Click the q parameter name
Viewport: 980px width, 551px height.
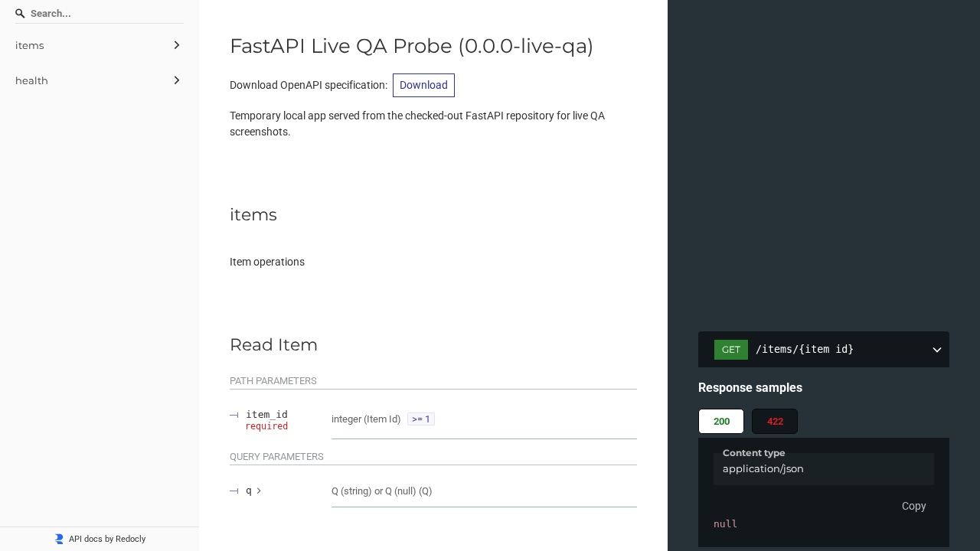click(x=249, y=491)
